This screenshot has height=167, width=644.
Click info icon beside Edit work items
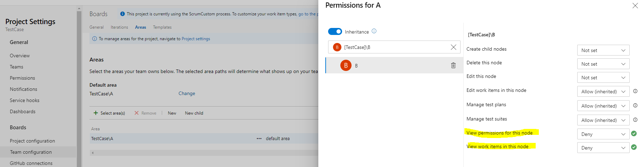(x=635, y=91)
